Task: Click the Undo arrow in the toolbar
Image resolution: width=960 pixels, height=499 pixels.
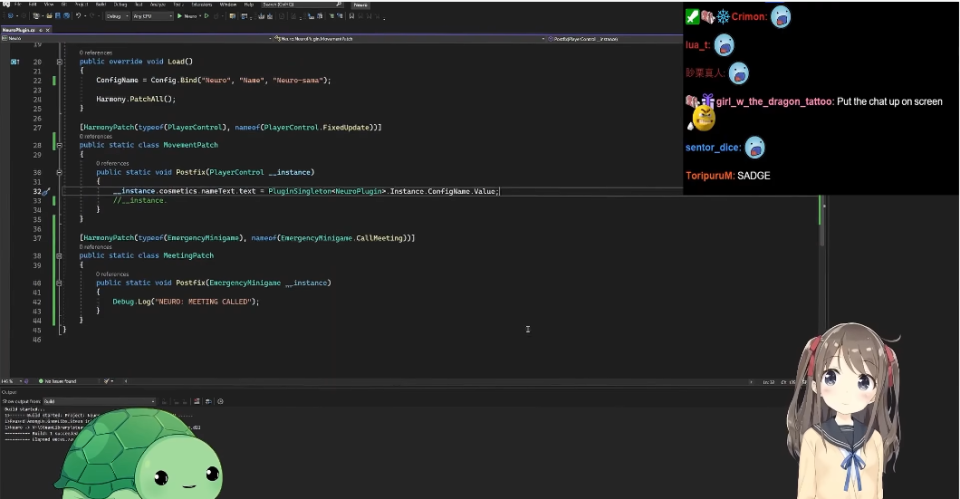Action: coord(78,16)
